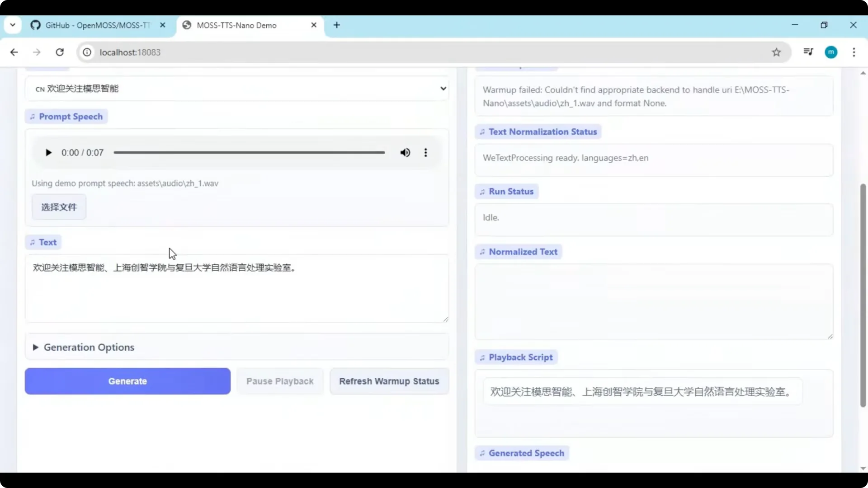Click Refresh Warmup Status button
The image size is (868, 488).
[x=389, y=381]
